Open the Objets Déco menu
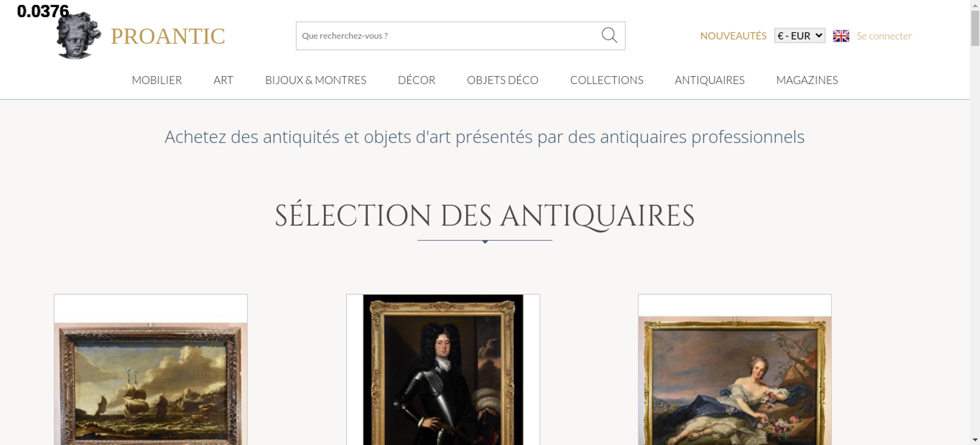The height and width of the screenshot is (445, 980). [503, 80]
